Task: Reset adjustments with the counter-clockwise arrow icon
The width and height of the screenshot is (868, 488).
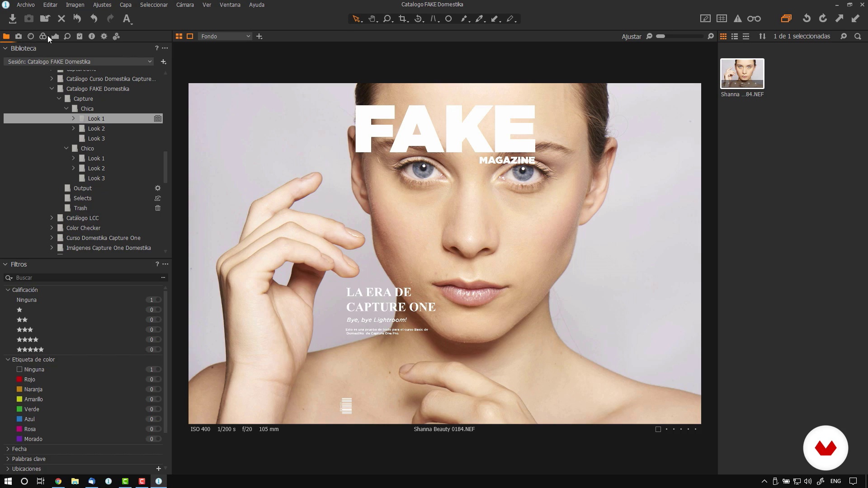Action: (807, 19)
